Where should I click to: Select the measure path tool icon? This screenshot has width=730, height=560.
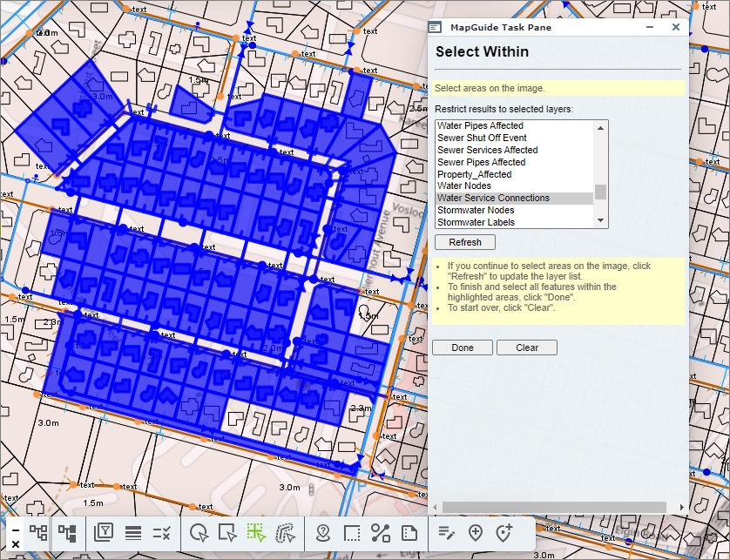[x=380, y=533]
